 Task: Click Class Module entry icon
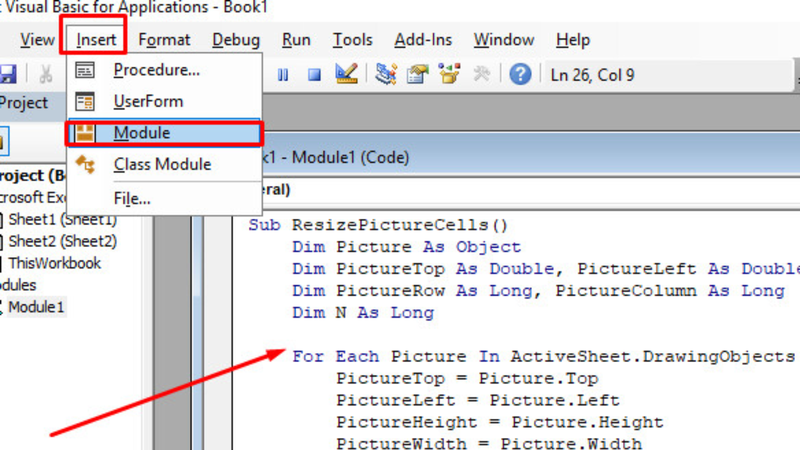tap(85, 164)
